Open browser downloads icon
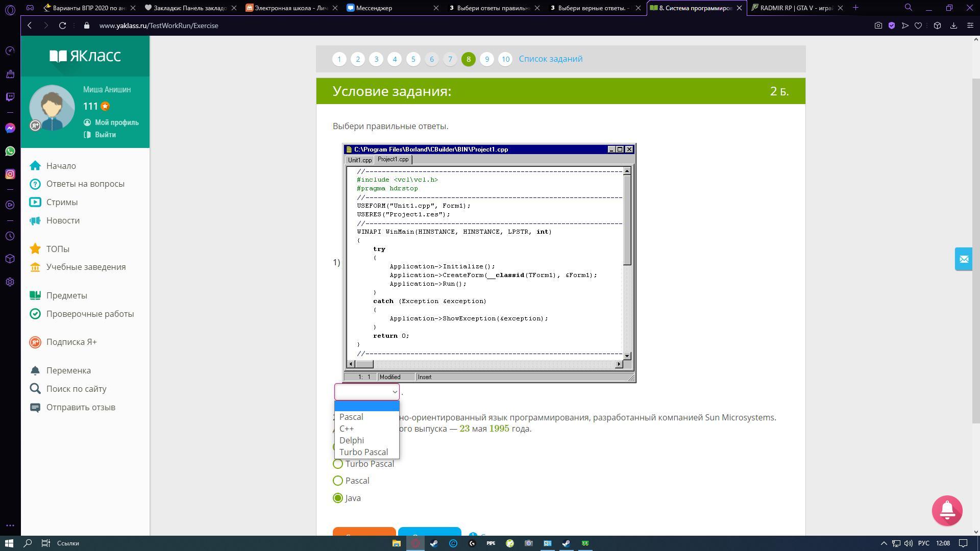Viewport: 980px width, 551px height. (953, 26)
